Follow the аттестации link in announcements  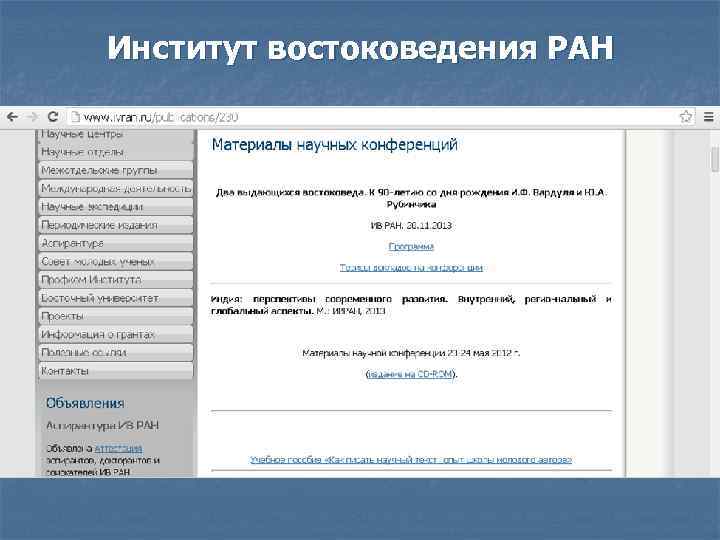click(118, 448)
